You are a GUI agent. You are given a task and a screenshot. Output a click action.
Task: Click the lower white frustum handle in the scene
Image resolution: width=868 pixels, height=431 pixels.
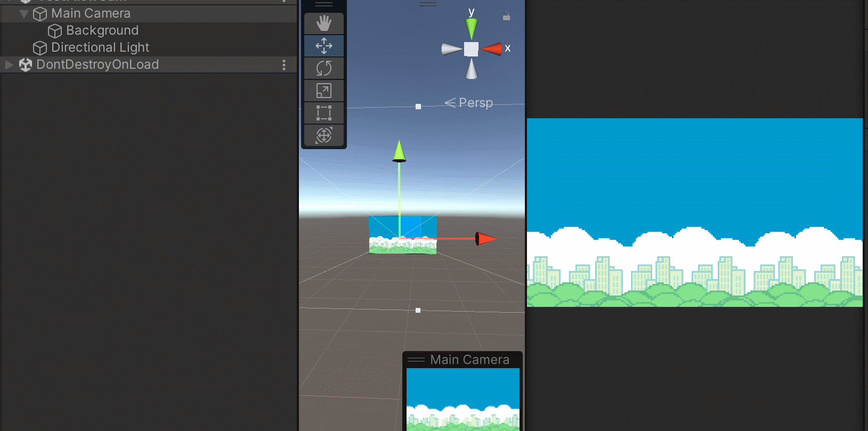(418, 310)
